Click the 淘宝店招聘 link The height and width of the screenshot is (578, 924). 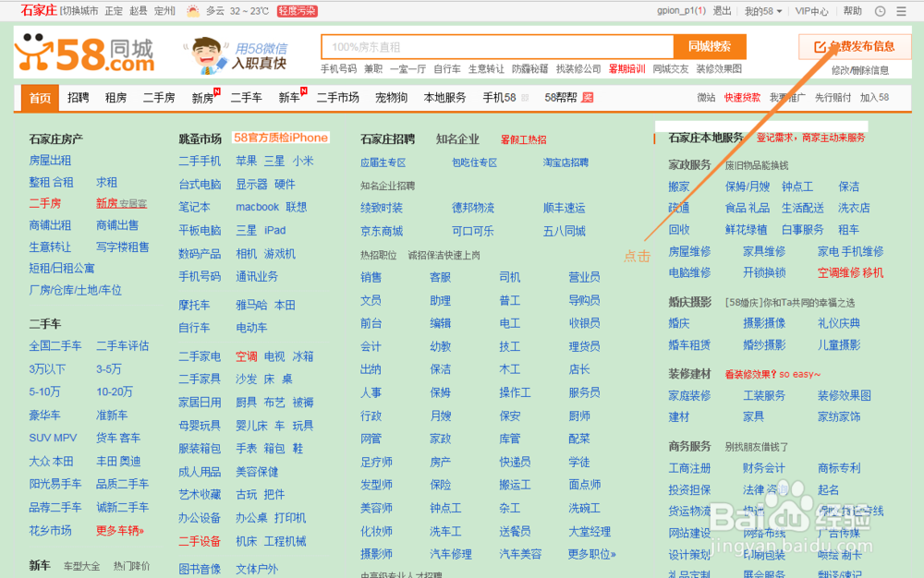tap(565, 163)
